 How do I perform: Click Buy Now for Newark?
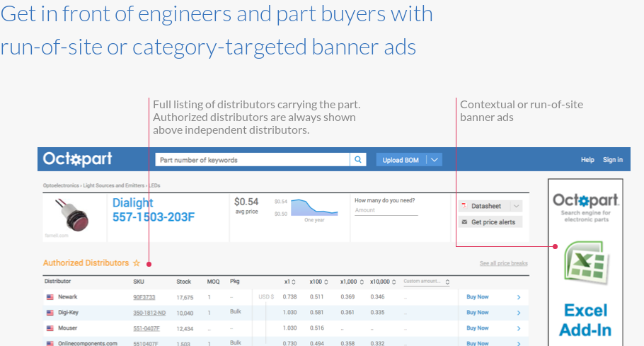(477, 296)
